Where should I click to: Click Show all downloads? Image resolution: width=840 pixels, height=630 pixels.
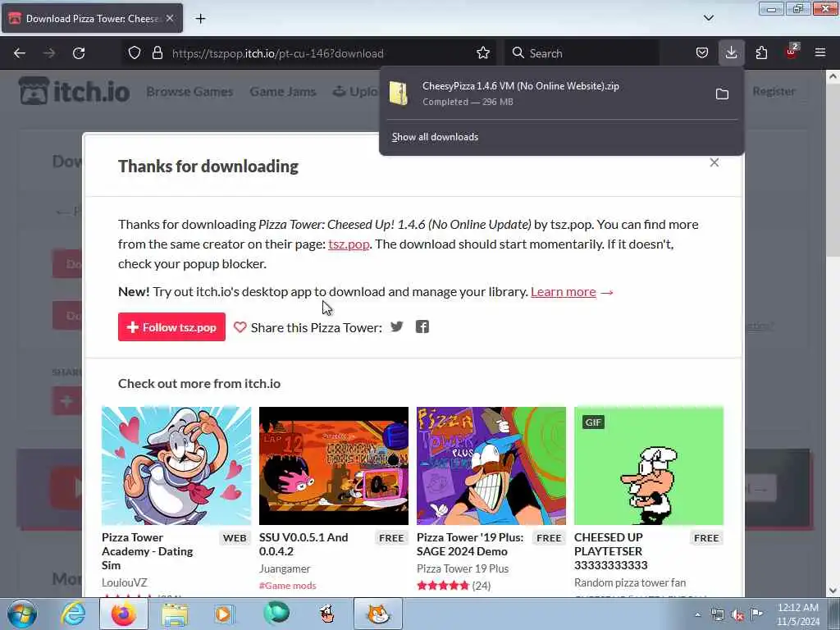[x=435, y=137]
